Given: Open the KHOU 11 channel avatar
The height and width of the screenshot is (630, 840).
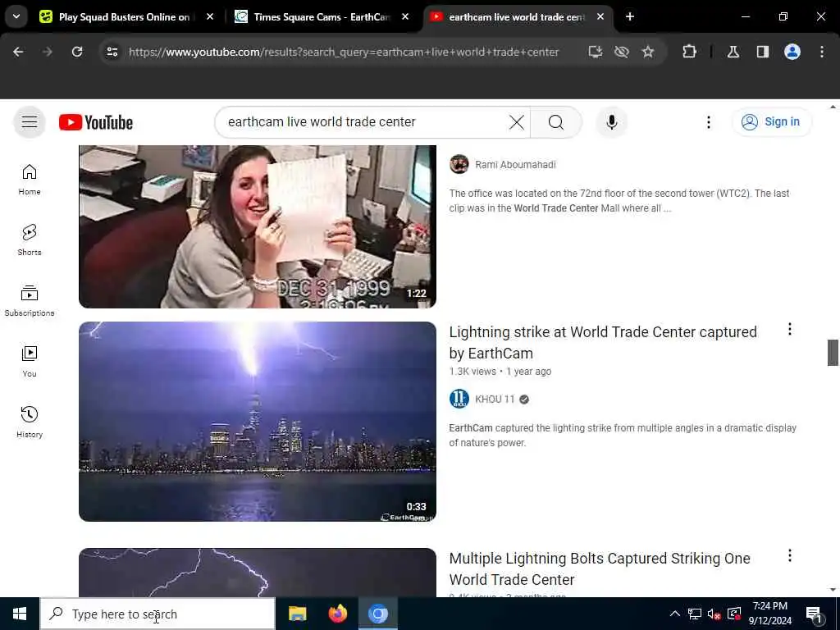Looking at the screenshot, I should tap(459, 399).
